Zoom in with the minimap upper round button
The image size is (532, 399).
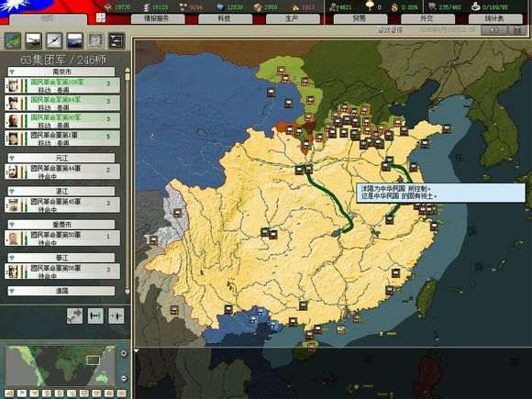tap(124, 353)
